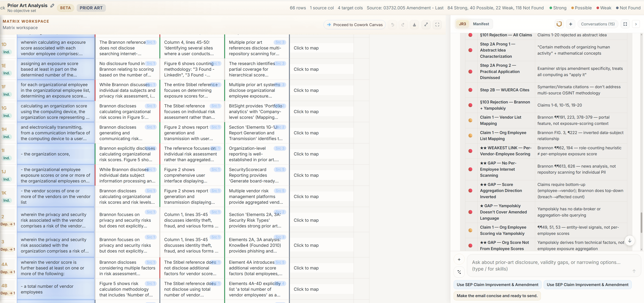Click the redo arrow in matrix toolbar
Viewport: 644px width, 303px height.
403,25
